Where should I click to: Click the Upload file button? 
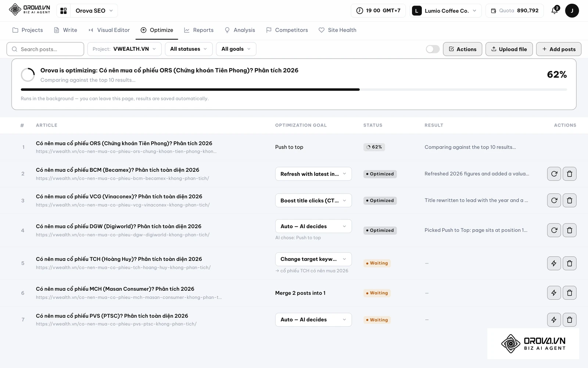509,49
